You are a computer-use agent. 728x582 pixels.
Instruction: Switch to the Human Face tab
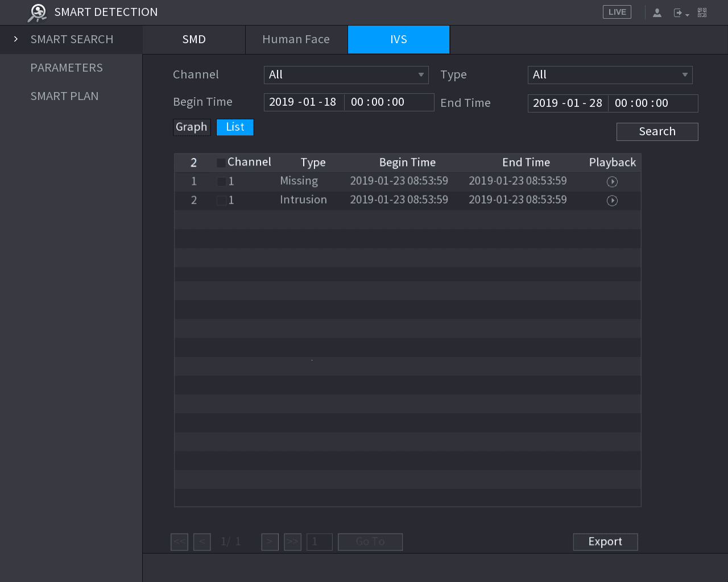pyautogui.click(x=296, y=40)
